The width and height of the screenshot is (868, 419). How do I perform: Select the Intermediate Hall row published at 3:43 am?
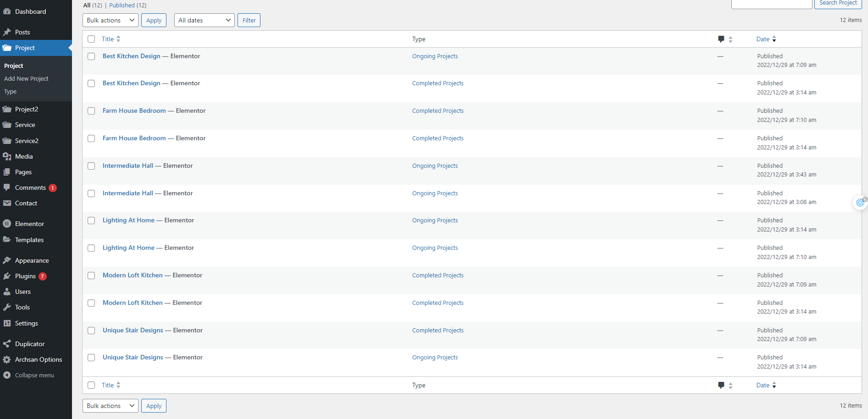click(91, 166)
